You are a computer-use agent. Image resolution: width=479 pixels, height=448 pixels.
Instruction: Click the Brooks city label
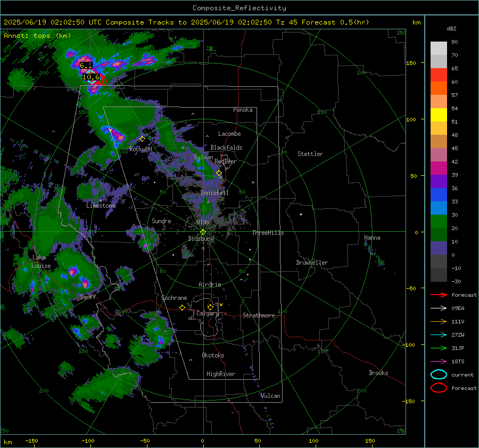click(x=378, y=373)
